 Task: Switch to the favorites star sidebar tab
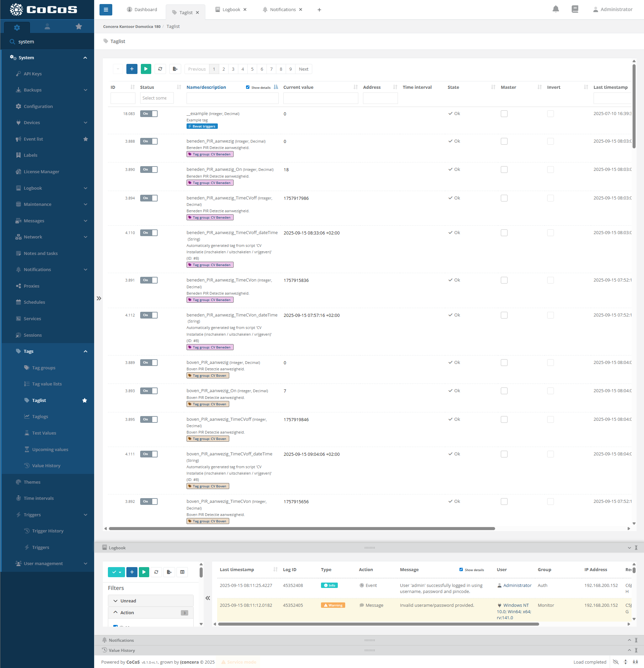point(79,27)
